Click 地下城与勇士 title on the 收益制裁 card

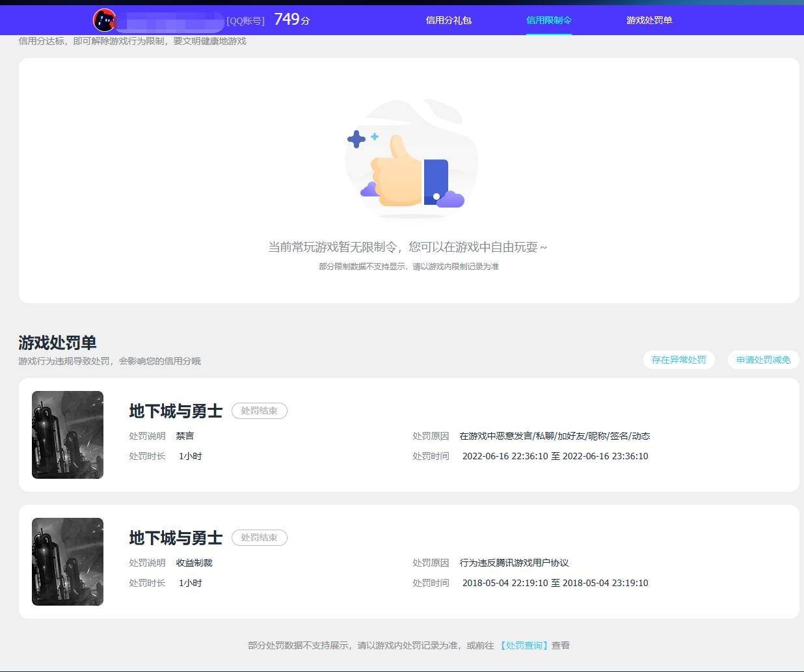(176, 537)
